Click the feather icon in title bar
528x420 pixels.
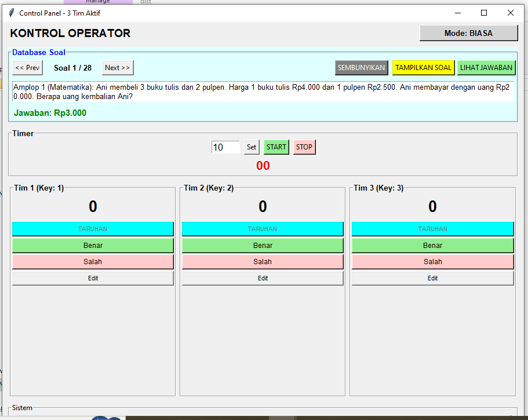coord(12,13)
